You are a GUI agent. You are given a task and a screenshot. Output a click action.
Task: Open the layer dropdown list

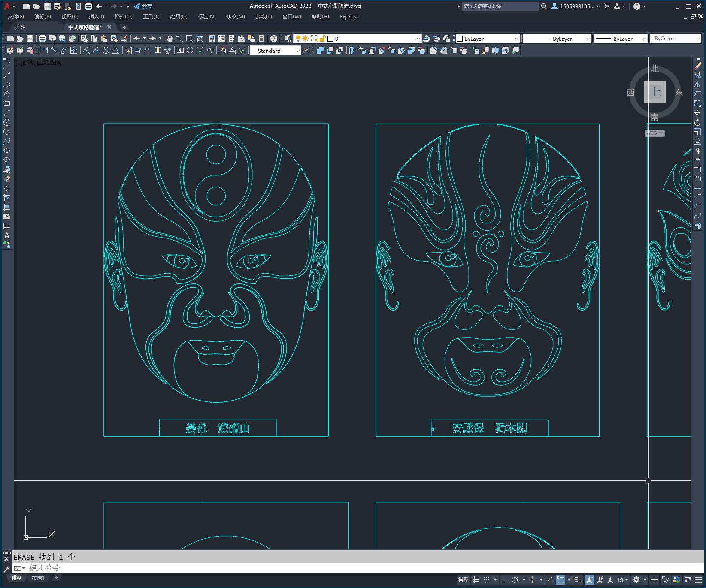pyautogui.click(x=418, y=39)
